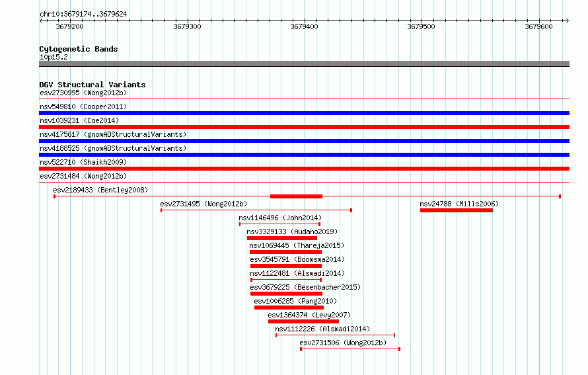Click the 10p15.2 cytogenetic band bar

(304, 64)
